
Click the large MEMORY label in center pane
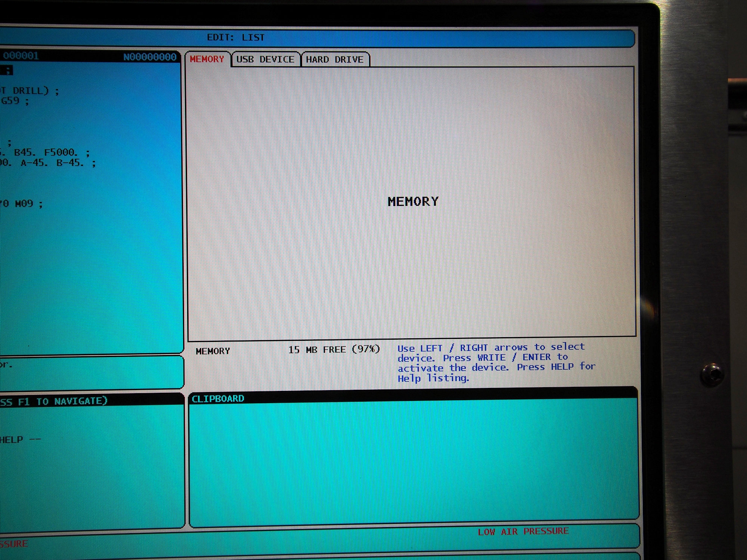tap(413, 202)
